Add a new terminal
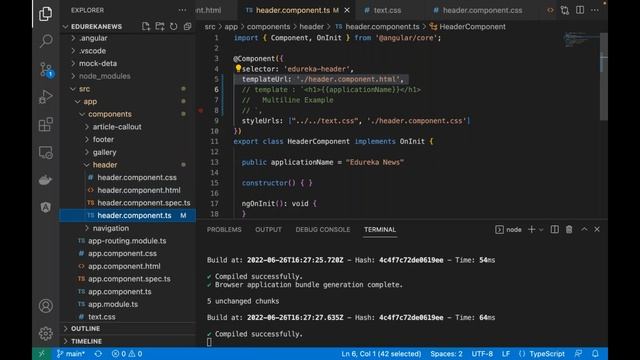The height and width of the screenshot is (360, 640). click(x=531, y=229)
